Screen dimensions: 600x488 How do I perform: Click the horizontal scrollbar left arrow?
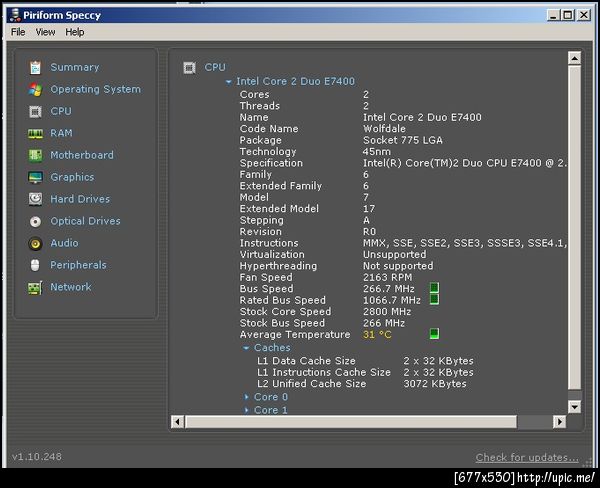[177, 422]
